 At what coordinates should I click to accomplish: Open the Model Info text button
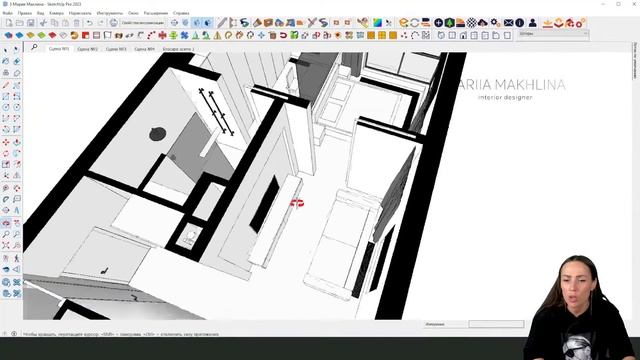pyautogui.click(x=143, y=23)
